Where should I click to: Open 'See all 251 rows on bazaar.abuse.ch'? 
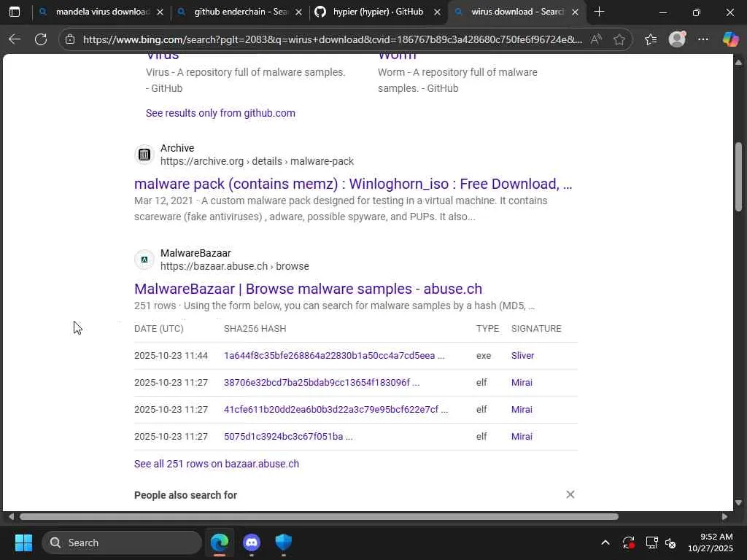click(x=217, y=464)
